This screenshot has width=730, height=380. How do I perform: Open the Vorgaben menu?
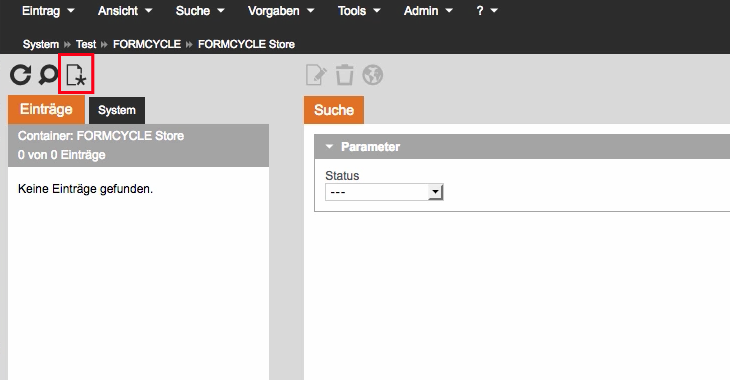click(x=281, y=11)
